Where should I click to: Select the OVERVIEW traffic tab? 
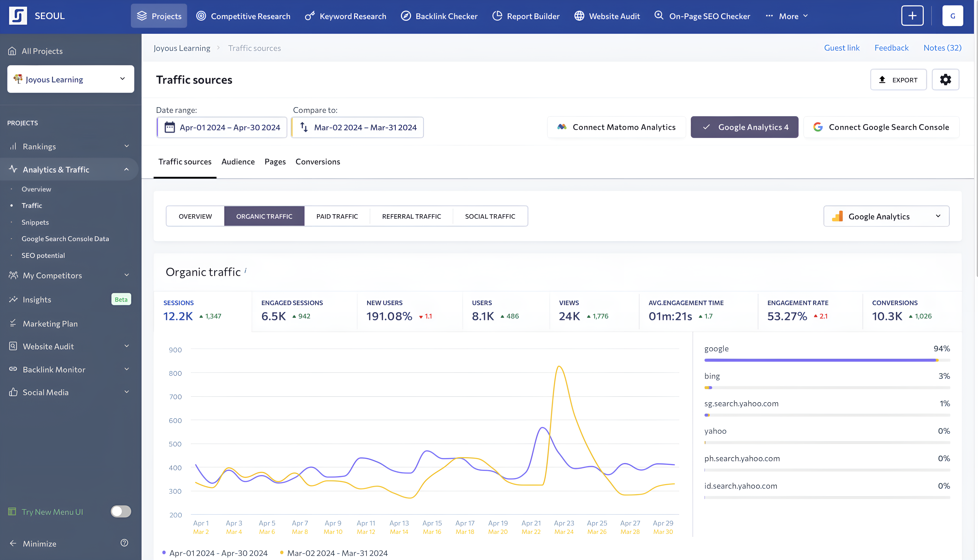click(195, 216)
